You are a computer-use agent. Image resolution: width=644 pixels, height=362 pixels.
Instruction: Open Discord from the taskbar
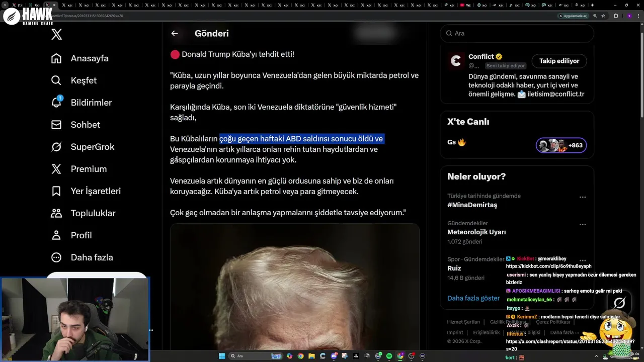[334, 356]
